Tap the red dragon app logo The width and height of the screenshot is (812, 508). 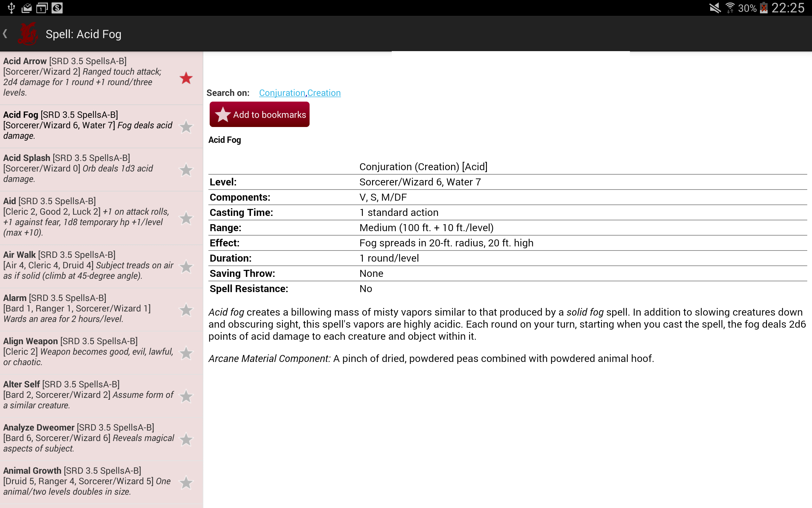[x=28, y=34]
